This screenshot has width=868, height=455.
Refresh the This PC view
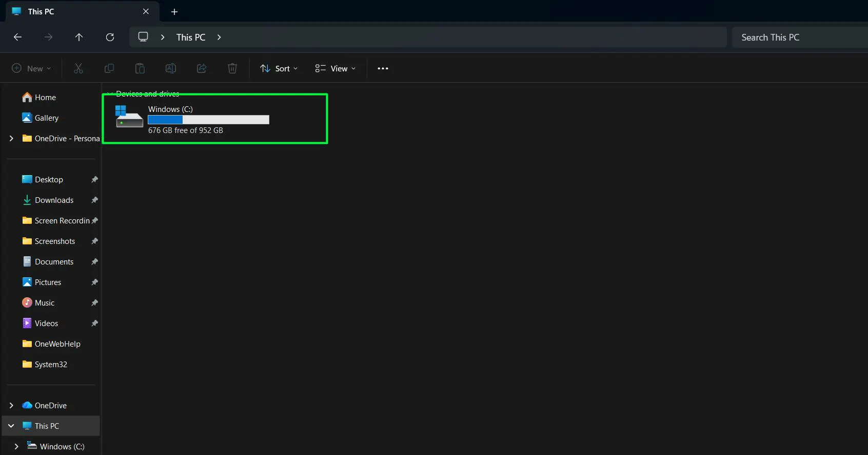[110, 37]
